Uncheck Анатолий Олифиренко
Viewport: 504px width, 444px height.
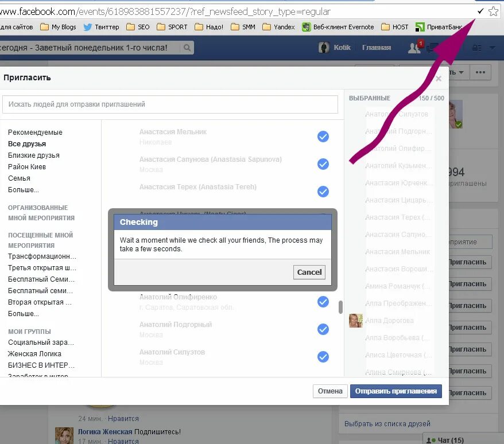(323, 302)
